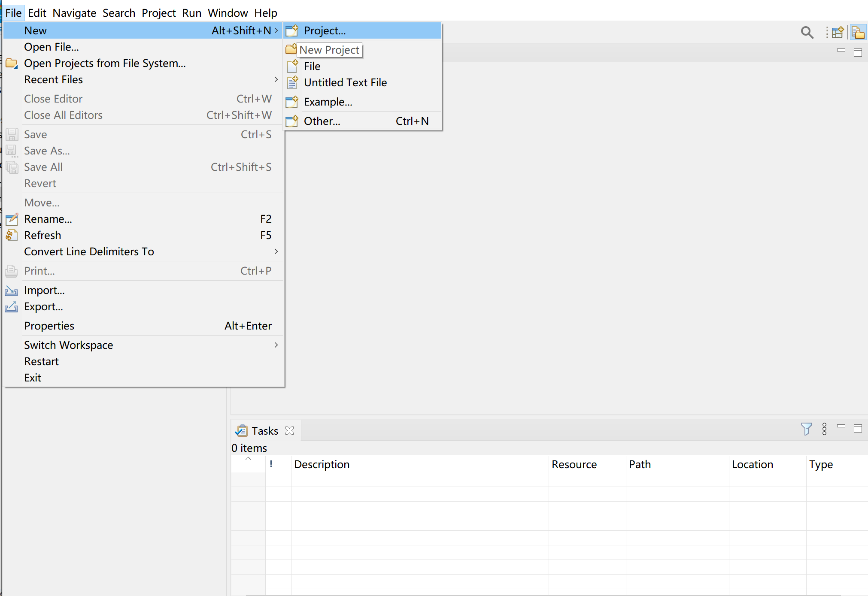Minimize the Tasks view panel
Image resolution: width=868 pixels, height=596 pixels.
pos(841,426)
